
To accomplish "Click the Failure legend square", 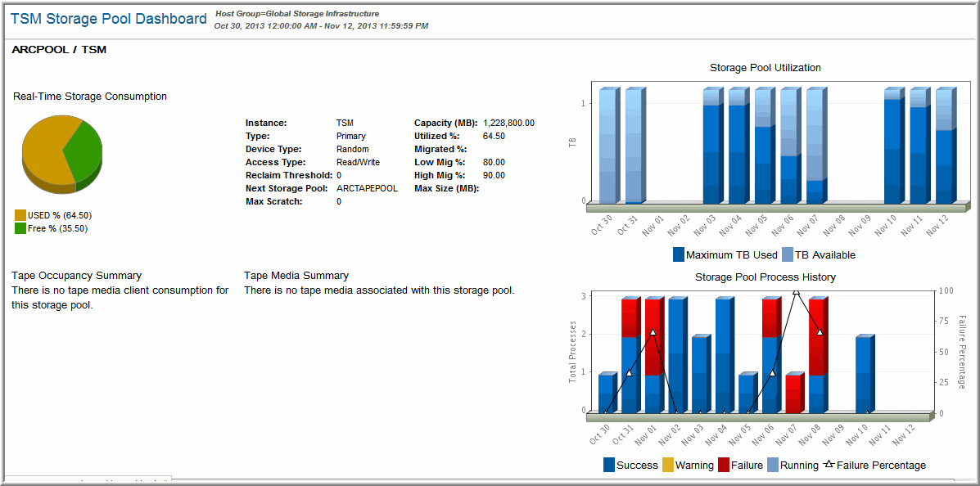I will tap(724, 465).
